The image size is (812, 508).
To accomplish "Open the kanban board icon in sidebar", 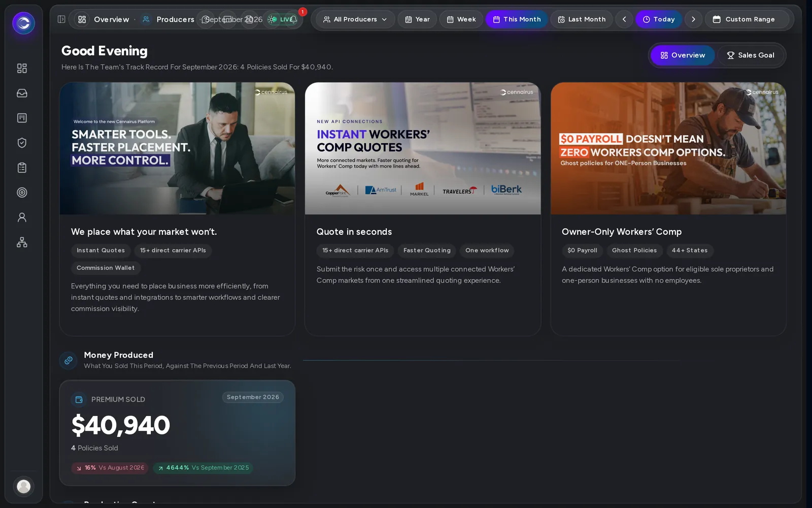I will click(x=22, y=118).
